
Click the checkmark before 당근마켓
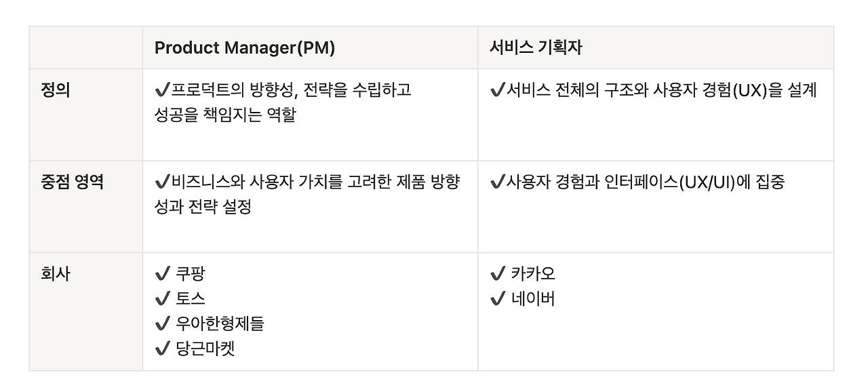coord(162,349)
